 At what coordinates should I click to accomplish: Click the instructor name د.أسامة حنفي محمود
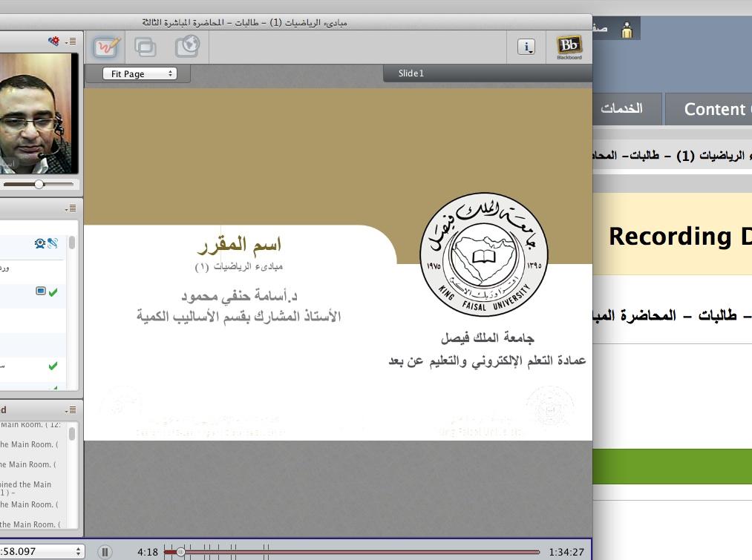click(239, 296)
